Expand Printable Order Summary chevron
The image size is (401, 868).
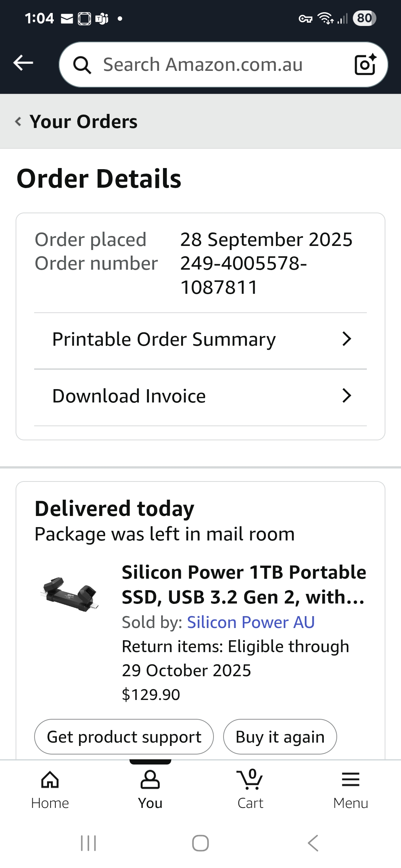click(x=346, y=339)
